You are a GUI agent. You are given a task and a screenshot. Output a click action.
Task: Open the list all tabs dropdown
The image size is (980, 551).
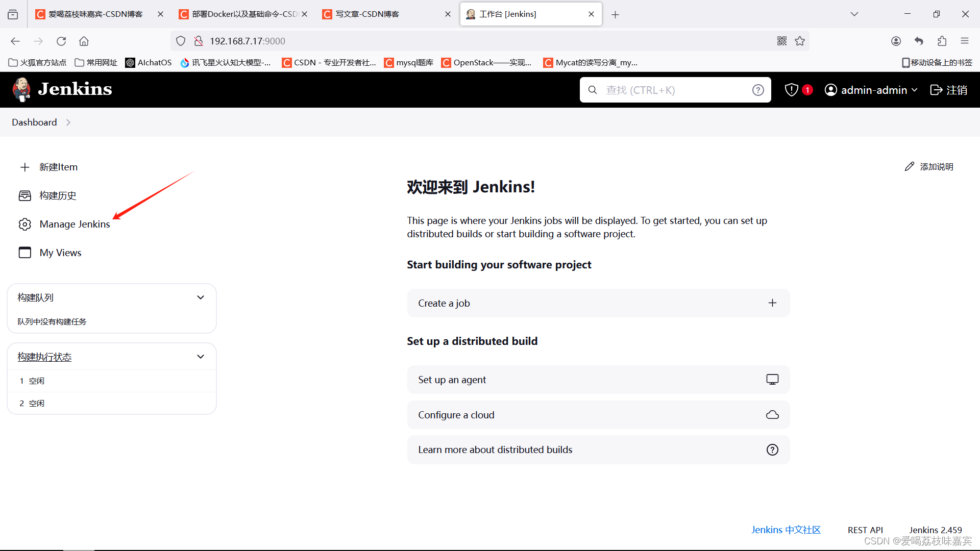point(854,14)
